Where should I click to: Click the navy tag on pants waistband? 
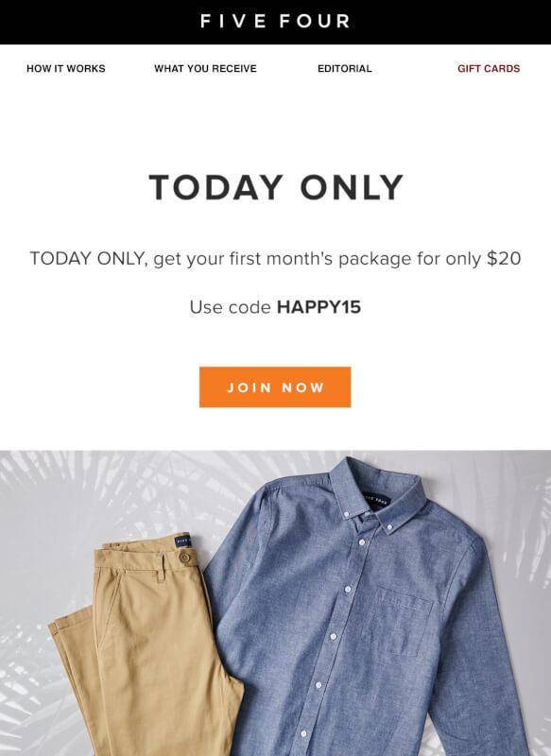(x=182, y=541)
